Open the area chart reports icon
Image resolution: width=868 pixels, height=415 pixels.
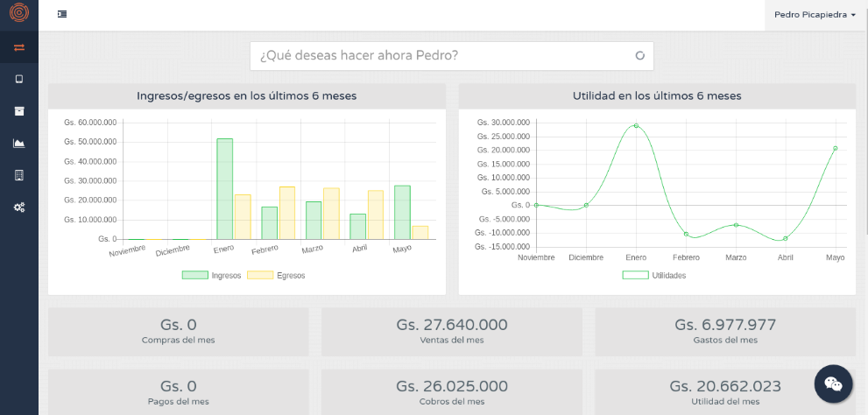(18, 144)
